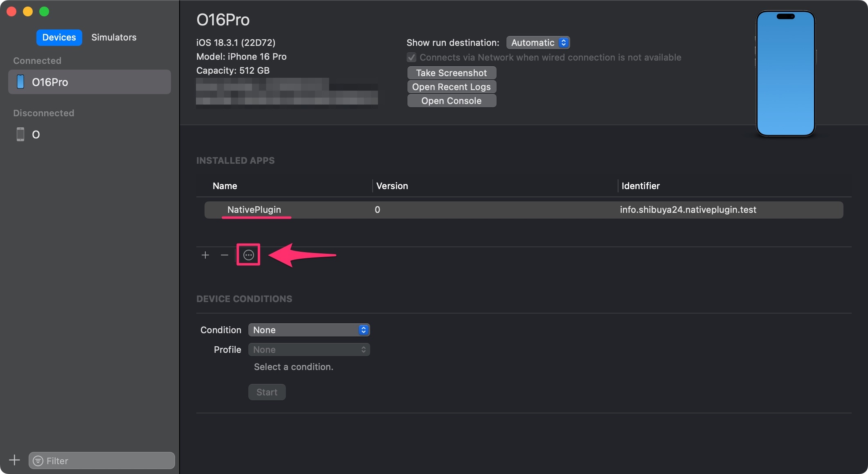The height and width of the screenshot is (474, 868).
Task: Open the Show run destination Automatic dropdown
Action: pos(538,43)
